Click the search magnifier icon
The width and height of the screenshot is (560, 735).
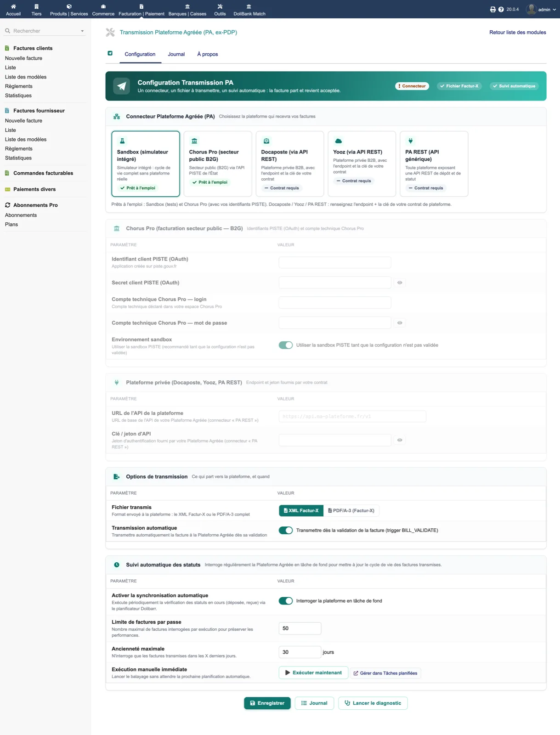(x=7, y=31)
